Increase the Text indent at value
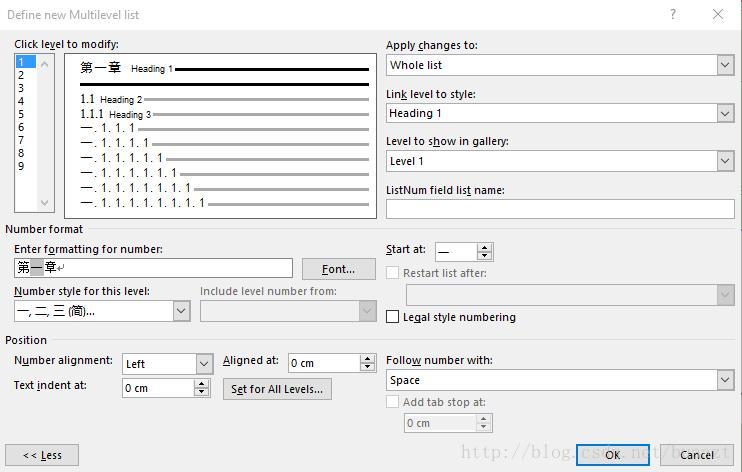The image size is (742, 472). click(201, 383)
